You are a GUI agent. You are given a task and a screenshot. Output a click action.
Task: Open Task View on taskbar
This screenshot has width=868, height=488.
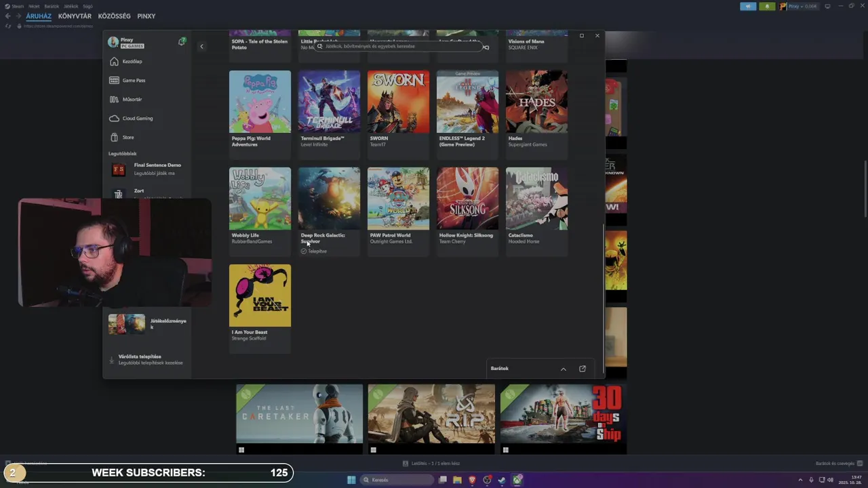point(442,480)
